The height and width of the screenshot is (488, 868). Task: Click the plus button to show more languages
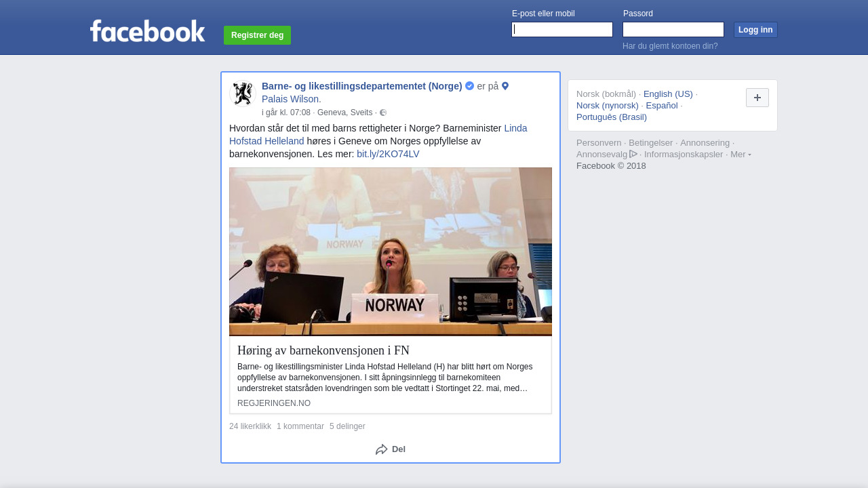click(757, 98)
